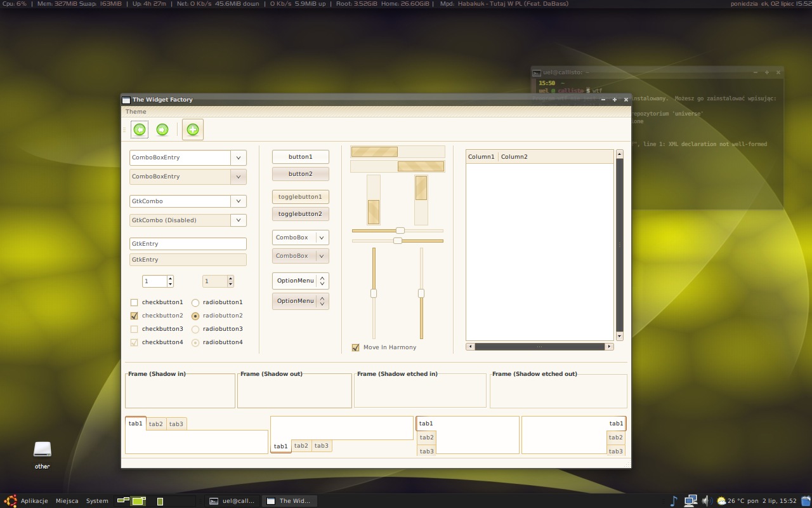Click the disabled checkbutton4

(134, 342)
